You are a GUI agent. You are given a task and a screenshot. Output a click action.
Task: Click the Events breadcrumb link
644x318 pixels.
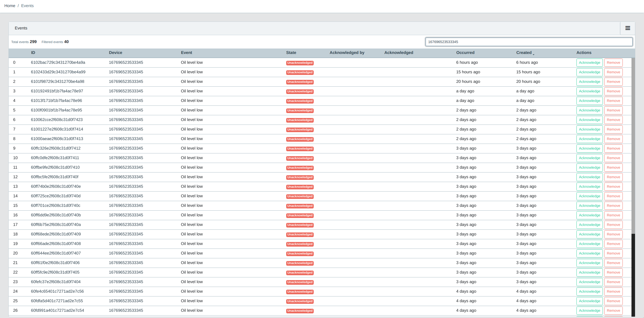coord(28,6)
